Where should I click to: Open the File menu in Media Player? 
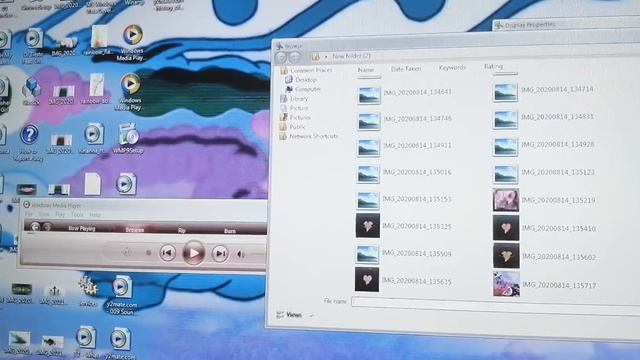pyautogui.click(x=29, y=214)
